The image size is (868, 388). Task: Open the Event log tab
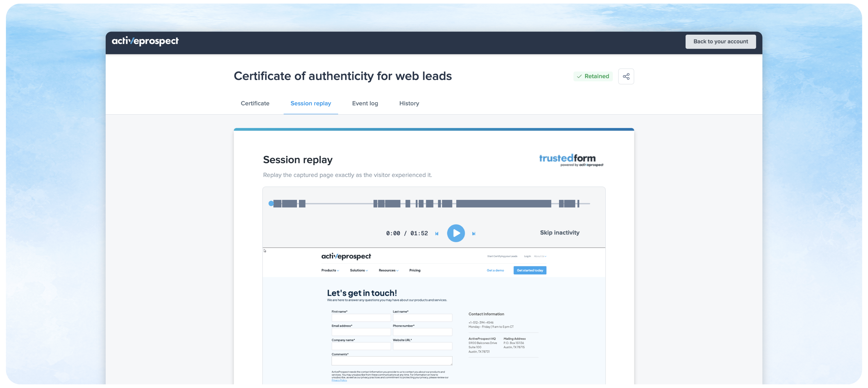[x=365, y=103]
